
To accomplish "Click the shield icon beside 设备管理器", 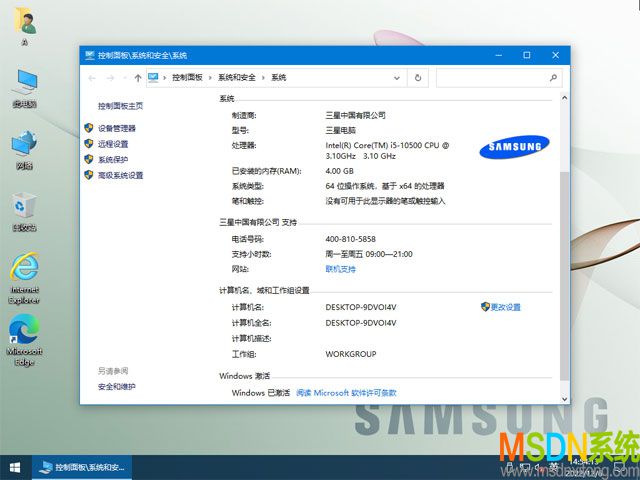I will pos(89,128).
